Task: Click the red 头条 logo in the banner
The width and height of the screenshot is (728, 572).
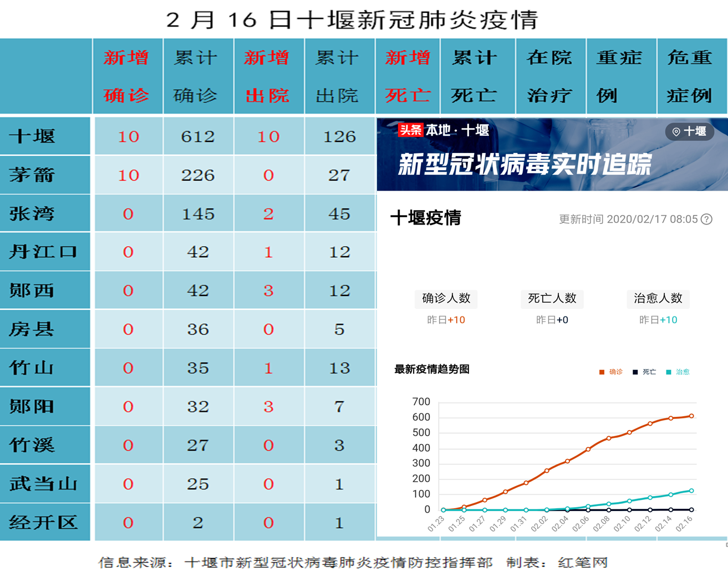Action: (410, 130)
